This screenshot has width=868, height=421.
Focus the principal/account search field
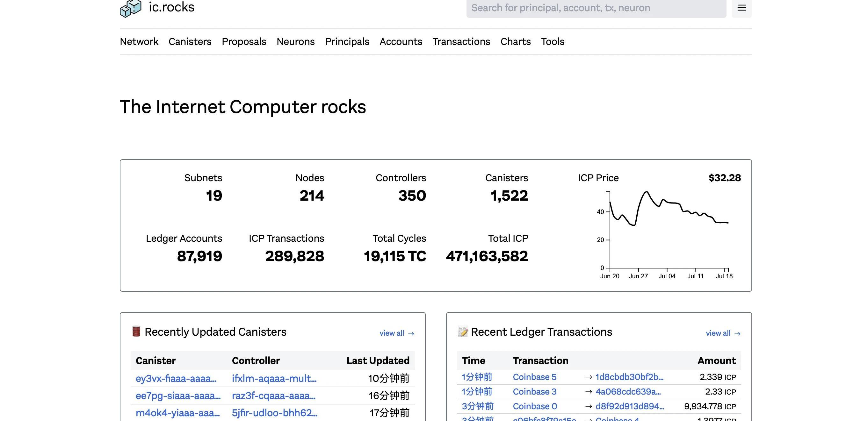coord(596,8)
